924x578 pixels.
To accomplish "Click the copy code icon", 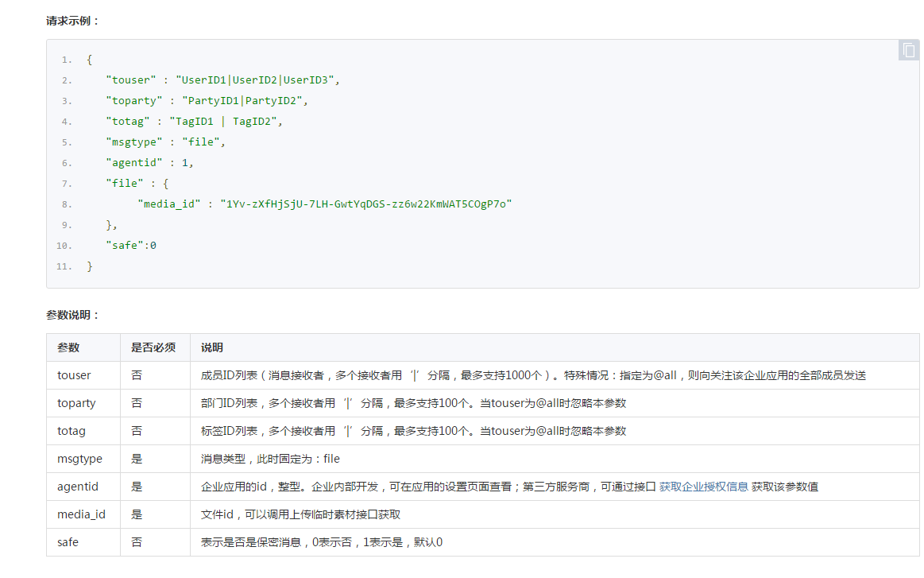I will point(909,49).
